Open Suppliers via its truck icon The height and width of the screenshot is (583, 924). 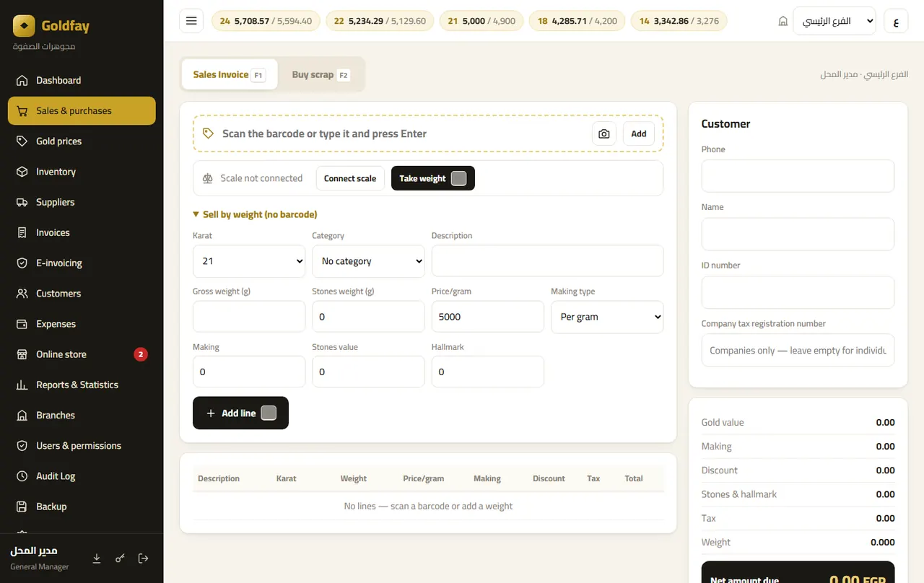(x=22, y=202)
